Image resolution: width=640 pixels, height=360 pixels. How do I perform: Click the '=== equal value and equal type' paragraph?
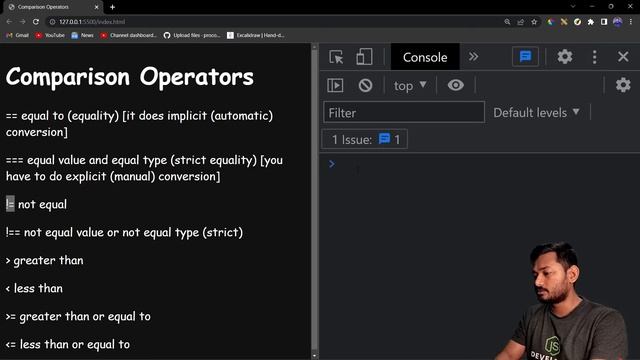(144, 168)
